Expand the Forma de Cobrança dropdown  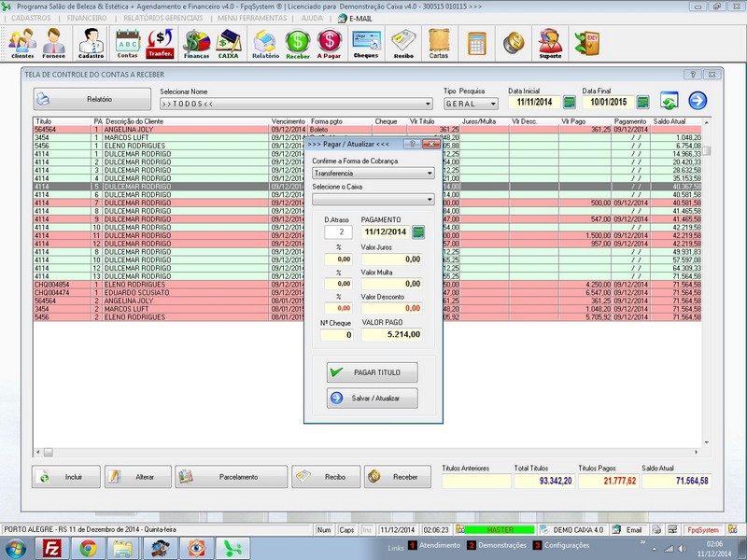(x=429, y=173)
